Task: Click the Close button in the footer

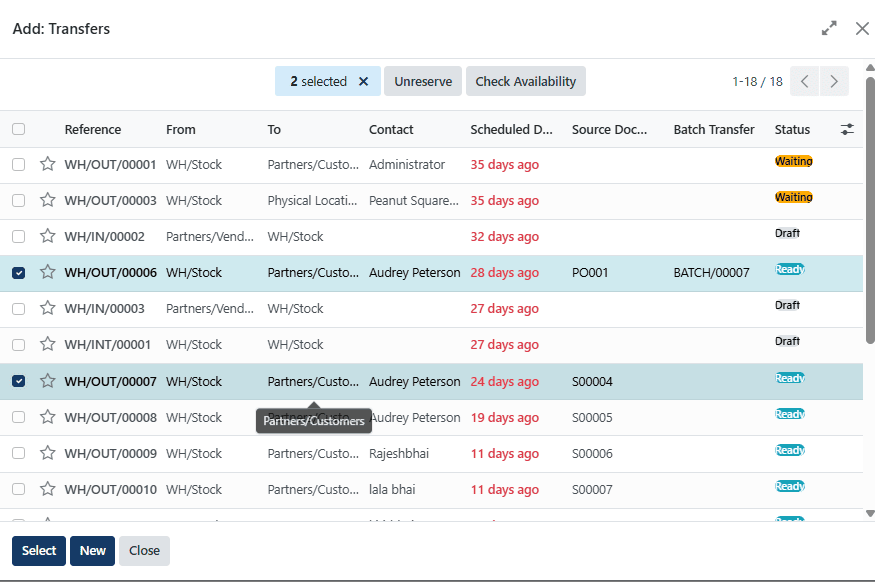Action: (145, 551)
